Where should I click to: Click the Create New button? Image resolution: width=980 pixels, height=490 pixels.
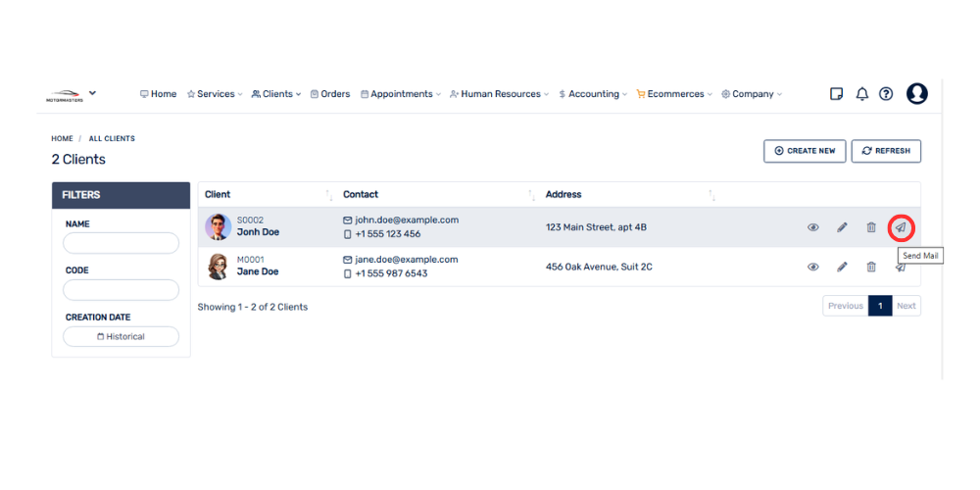click(805, 151)
